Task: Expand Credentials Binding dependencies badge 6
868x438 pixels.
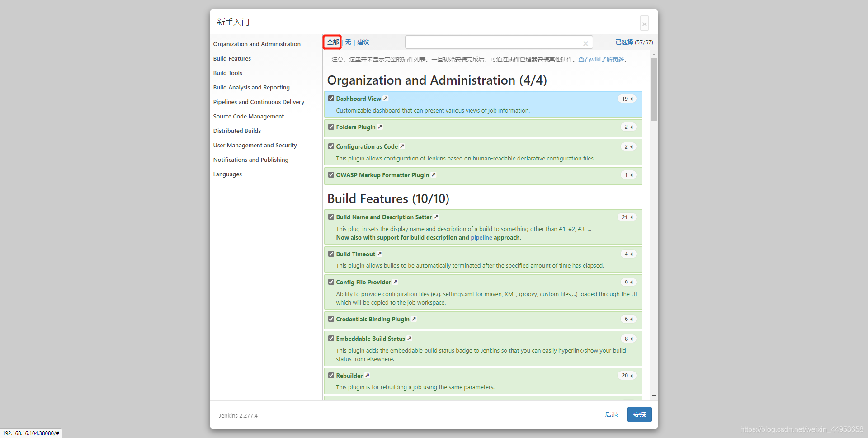Action: point(628,319)
